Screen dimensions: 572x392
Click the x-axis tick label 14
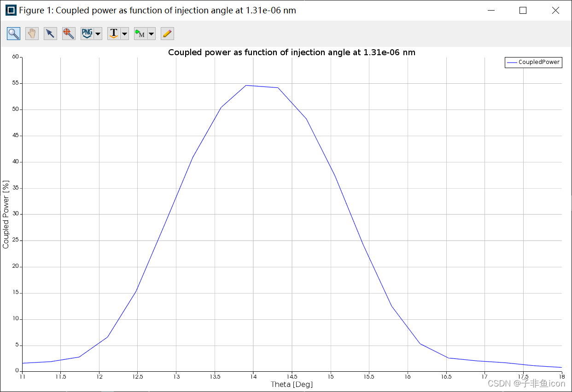tap(253, 377)
